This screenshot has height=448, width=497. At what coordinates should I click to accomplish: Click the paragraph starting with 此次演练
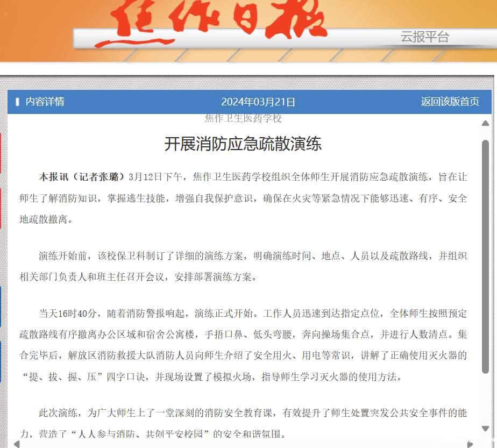(243, 423)
